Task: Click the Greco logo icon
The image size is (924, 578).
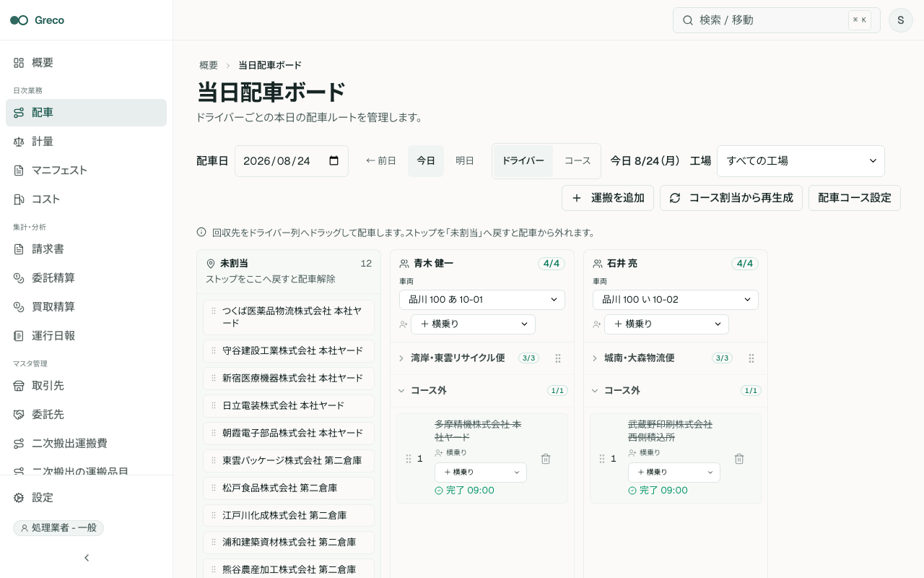Action: coord(19,20)
